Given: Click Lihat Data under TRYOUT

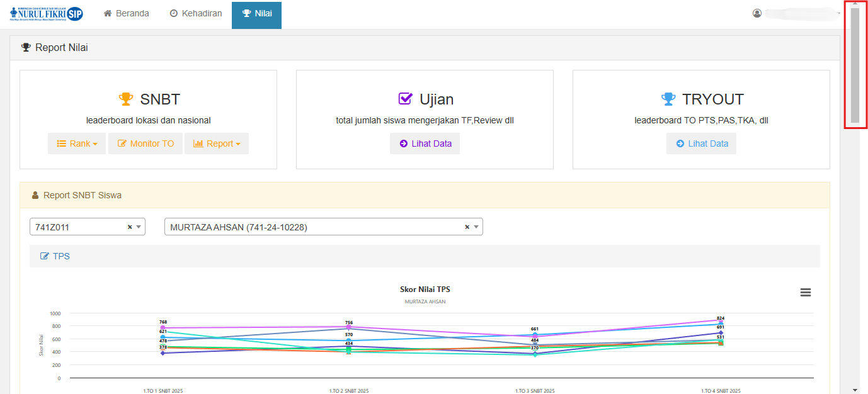Looking at the screenshot, I should [701, 144].
